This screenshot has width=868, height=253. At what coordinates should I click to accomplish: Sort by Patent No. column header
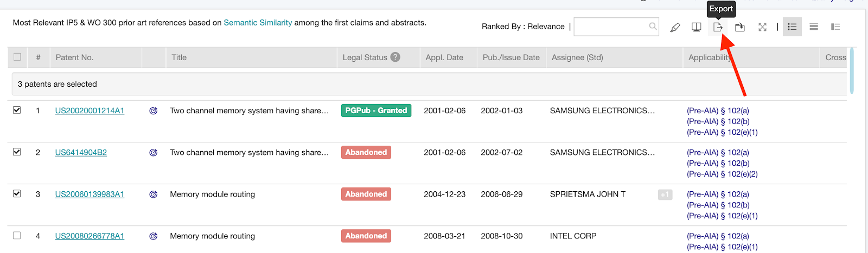point(75,57)
